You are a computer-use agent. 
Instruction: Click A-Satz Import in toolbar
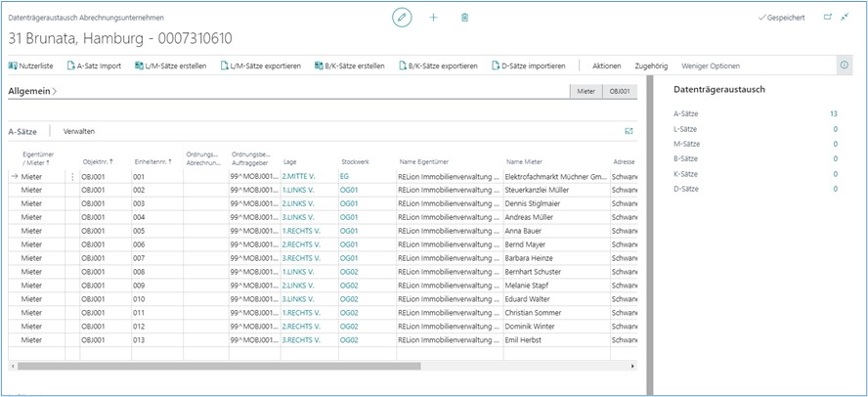(x=94, y=66)
